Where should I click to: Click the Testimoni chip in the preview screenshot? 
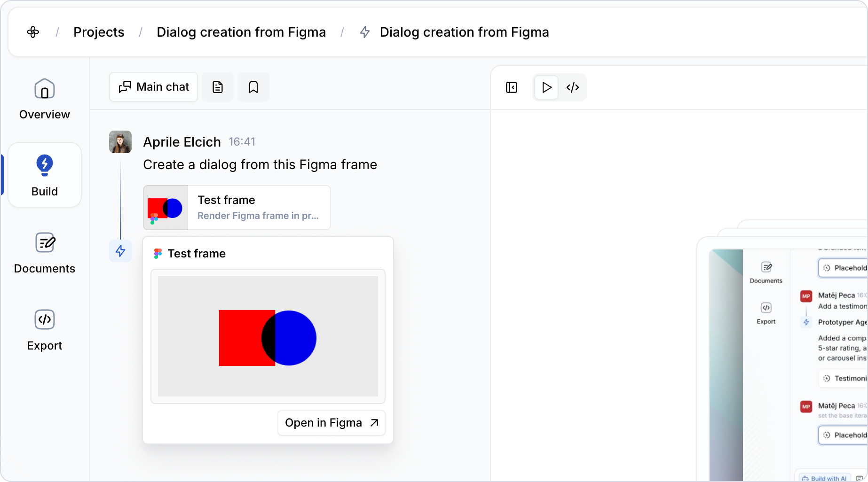(844, 378)
